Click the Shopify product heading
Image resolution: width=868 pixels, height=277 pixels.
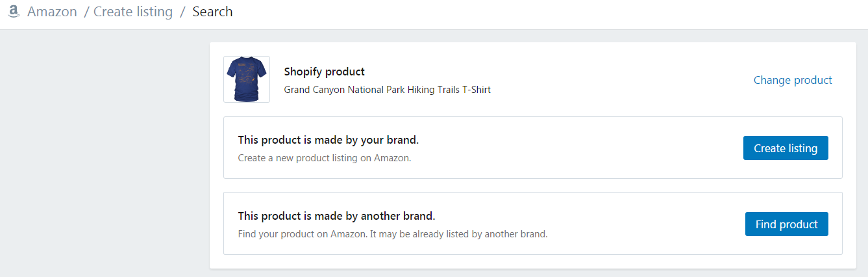click(325, 72)
